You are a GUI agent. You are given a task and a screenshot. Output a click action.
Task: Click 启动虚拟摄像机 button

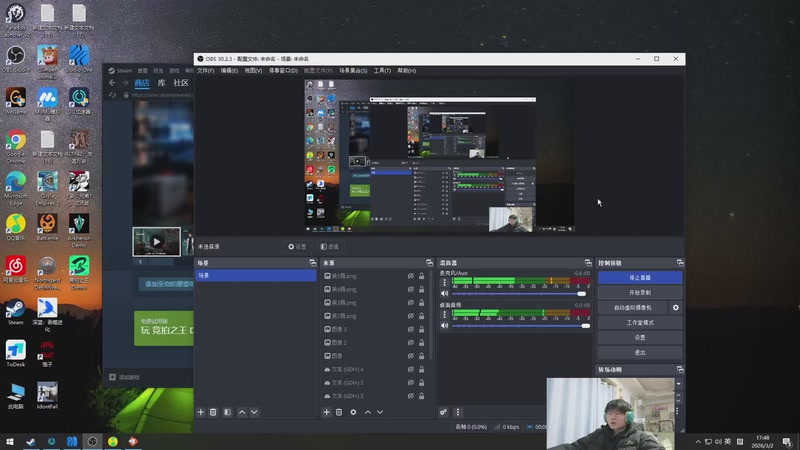(x=633, y=308)
